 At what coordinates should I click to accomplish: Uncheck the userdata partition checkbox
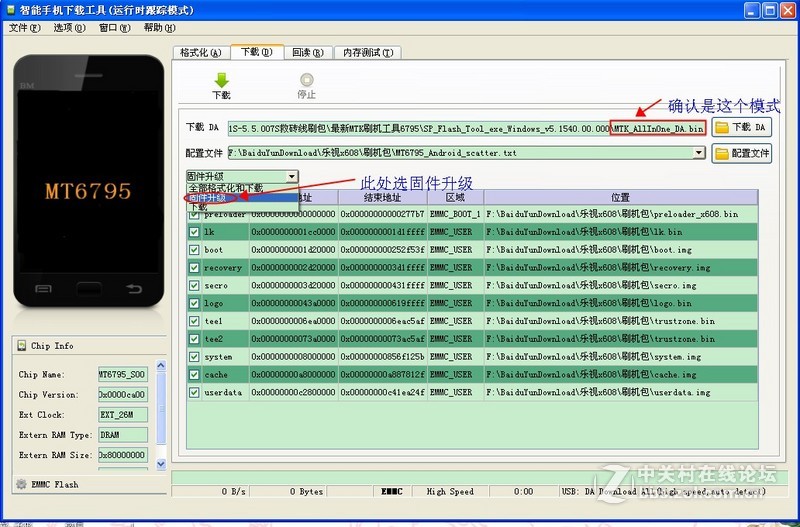[x=194, y=392]
